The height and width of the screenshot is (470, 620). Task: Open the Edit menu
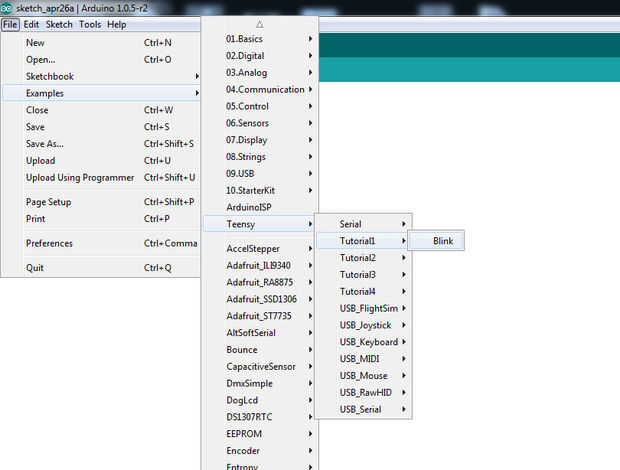31,25
